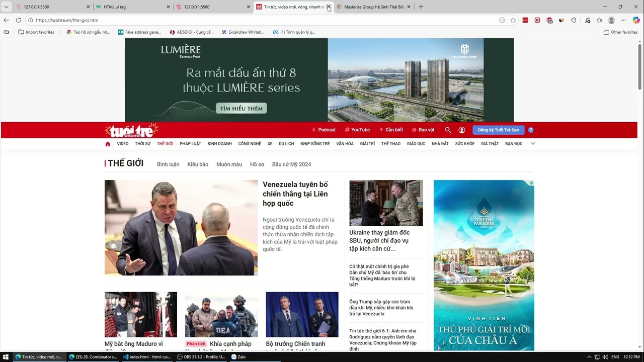
Task: Open Bộ trưởng Chiến tranh article thumbnail
Action: point(302,315)
